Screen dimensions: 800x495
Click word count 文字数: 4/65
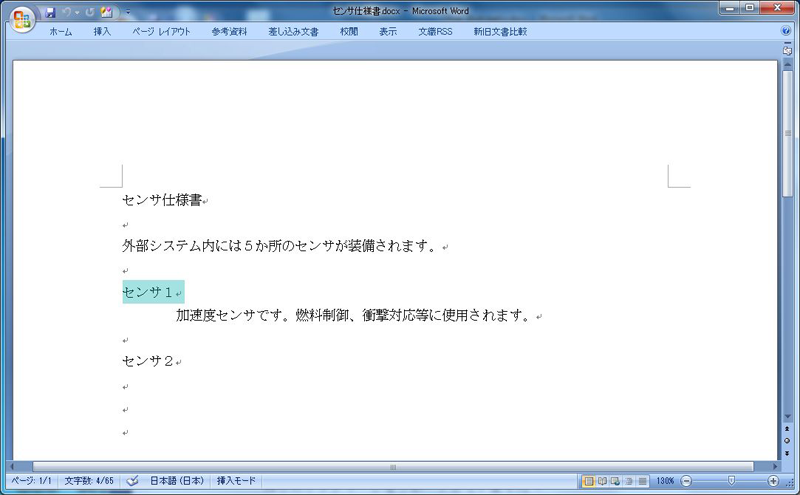[89, 481]
